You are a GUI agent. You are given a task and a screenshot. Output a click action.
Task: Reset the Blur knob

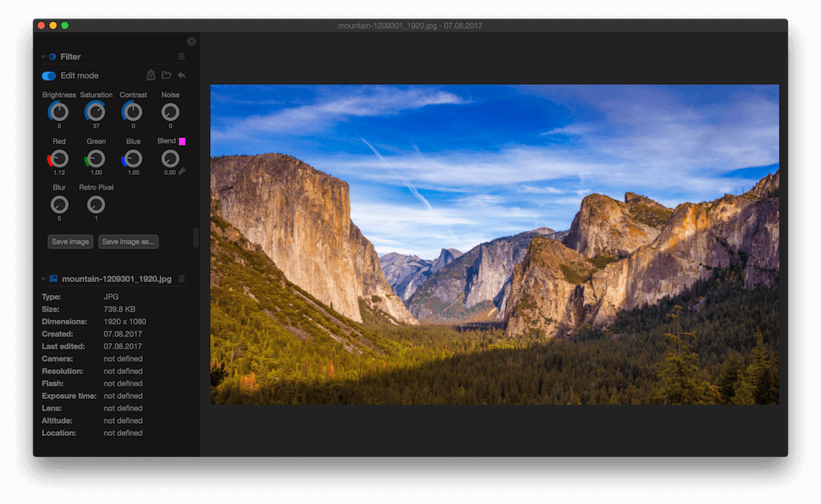tap(59, 206)
